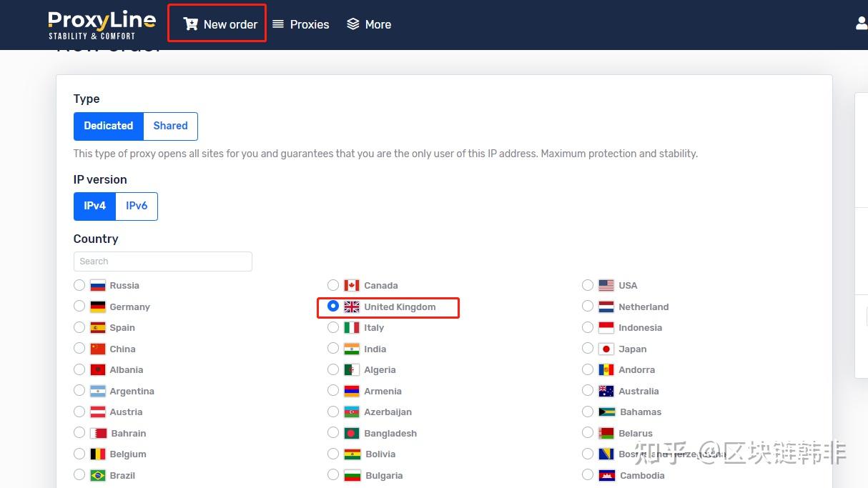
Task: Click the Germany flag icon
Action: pyautogui.click(x=98, y=307)
